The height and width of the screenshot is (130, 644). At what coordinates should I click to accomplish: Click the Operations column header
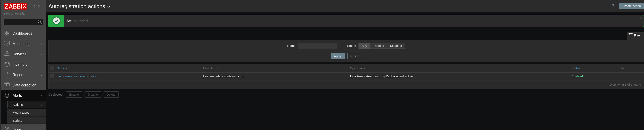(x=357, y=68)
